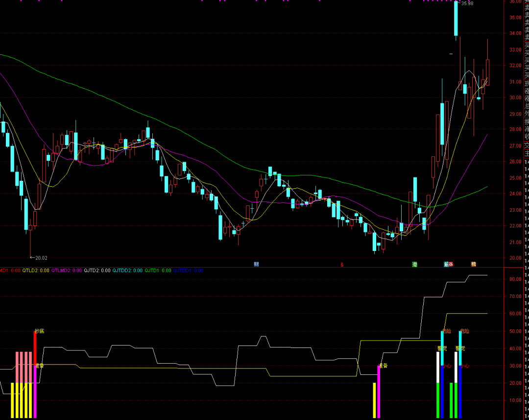Click the blue 财 event marker icon
The image size is (529, 420).
256,264
